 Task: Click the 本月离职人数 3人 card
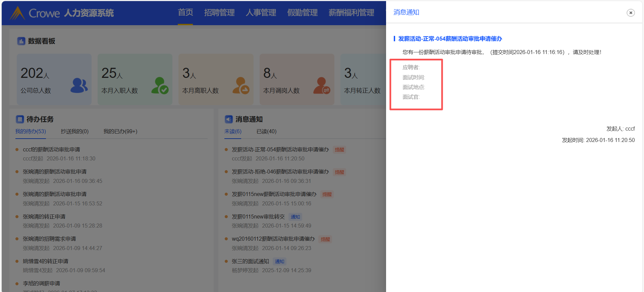pyautogui.click(x=216, y=79)
